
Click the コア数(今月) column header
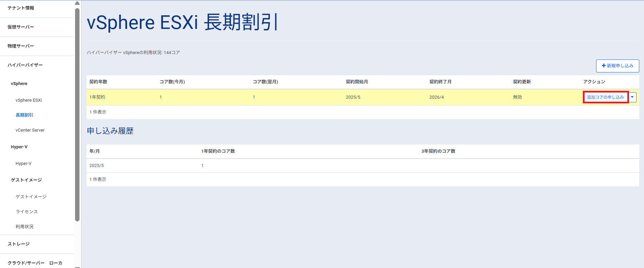(172, 82)
